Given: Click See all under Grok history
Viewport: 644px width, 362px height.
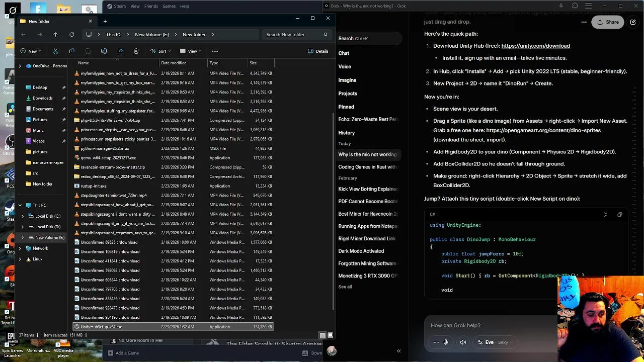Looking at the screenshot, I should [345, 287].
